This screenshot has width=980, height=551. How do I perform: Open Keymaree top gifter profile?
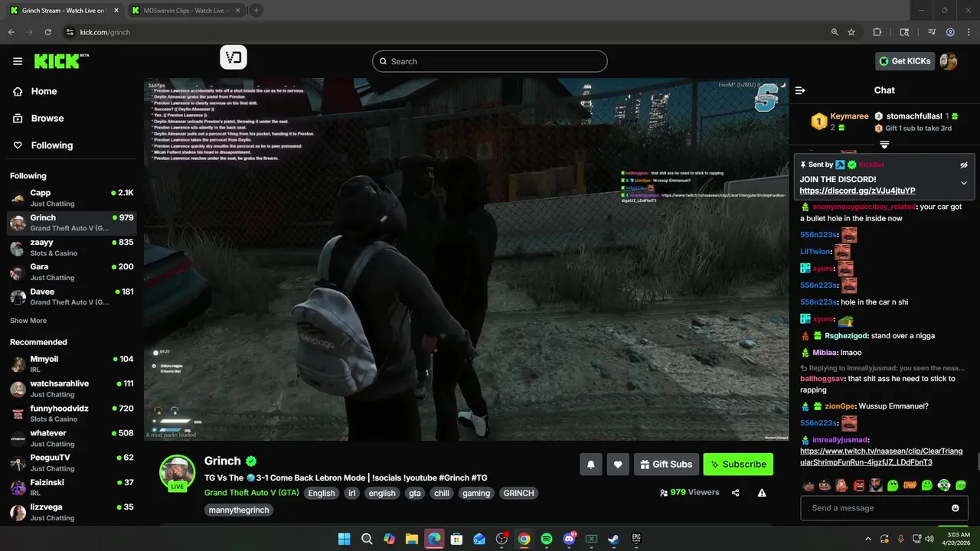849,116
